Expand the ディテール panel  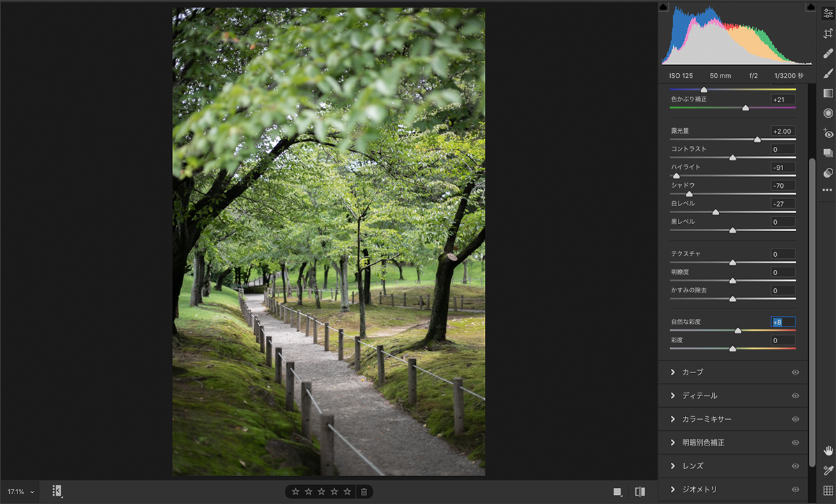tap(673, 395)
